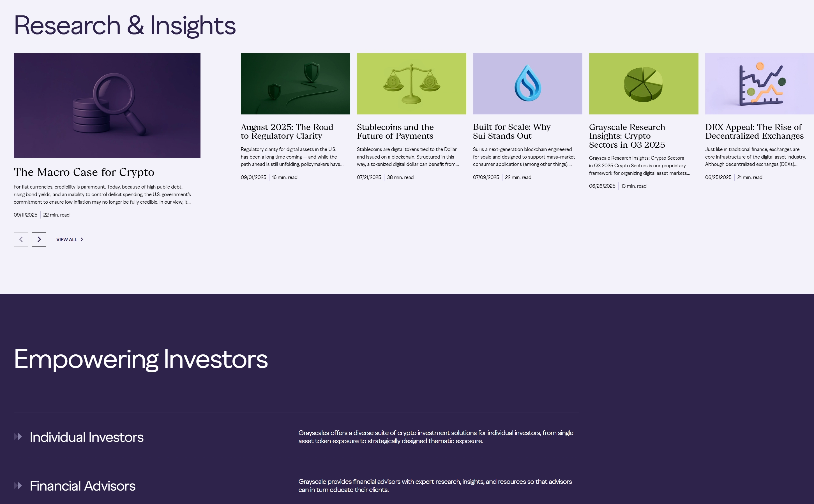Click the chevron beside VIEW ALL
The width and height of the screenshot is (814, 504).
[82, 239]
